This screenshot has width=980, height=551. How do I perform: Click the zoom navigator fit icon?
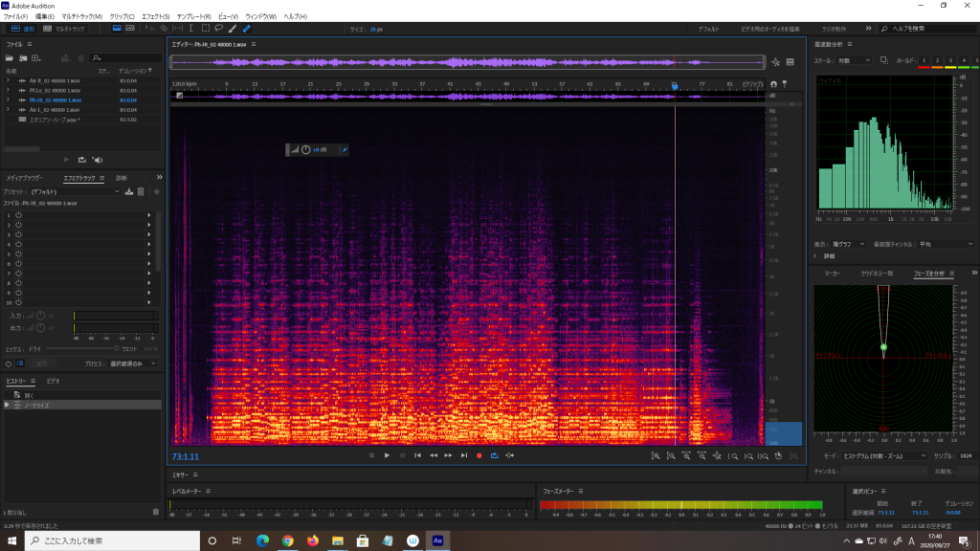tap(775, 62)
